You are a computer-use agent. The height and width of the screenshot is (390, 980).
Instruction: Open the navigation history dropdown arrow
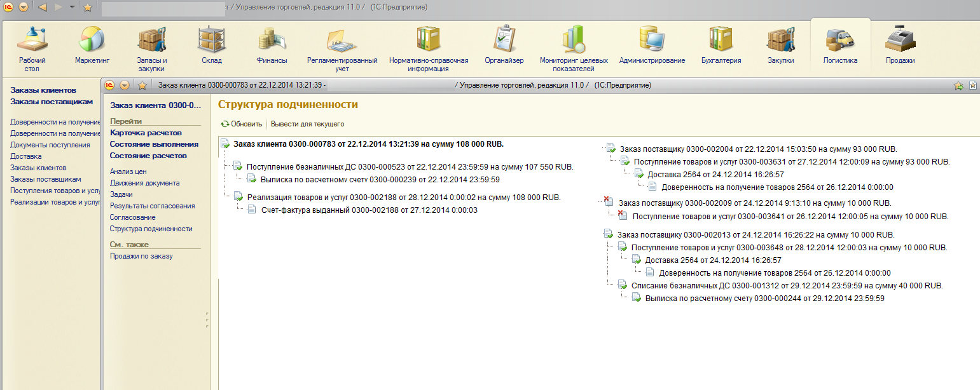72,7
